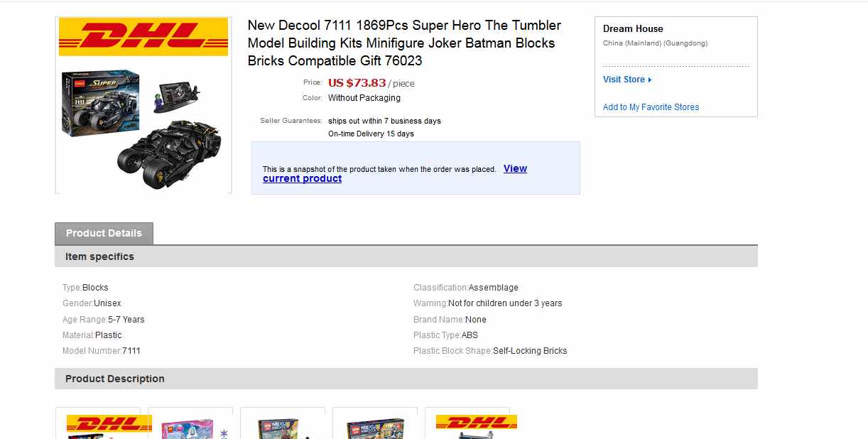Image resolution: width=868 pixels, height=439 pixels.
Task: Click the product title text
Action: coord(404,43)
